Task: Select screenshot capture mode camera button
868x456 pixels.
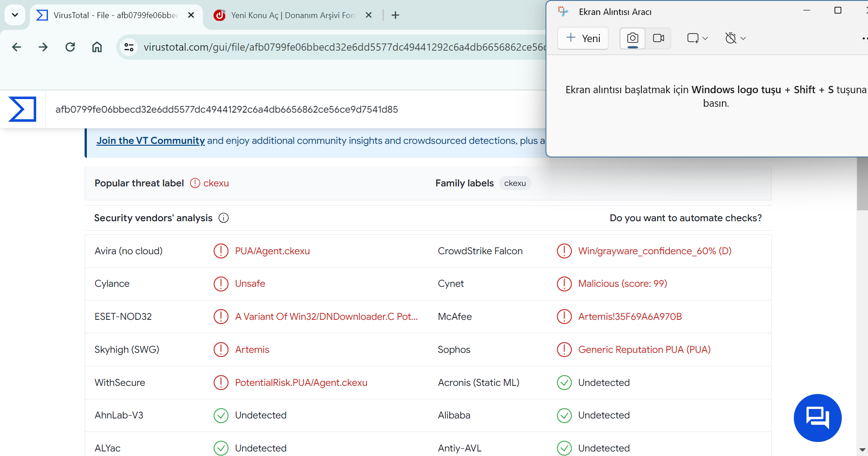Action: click(632, 38)
